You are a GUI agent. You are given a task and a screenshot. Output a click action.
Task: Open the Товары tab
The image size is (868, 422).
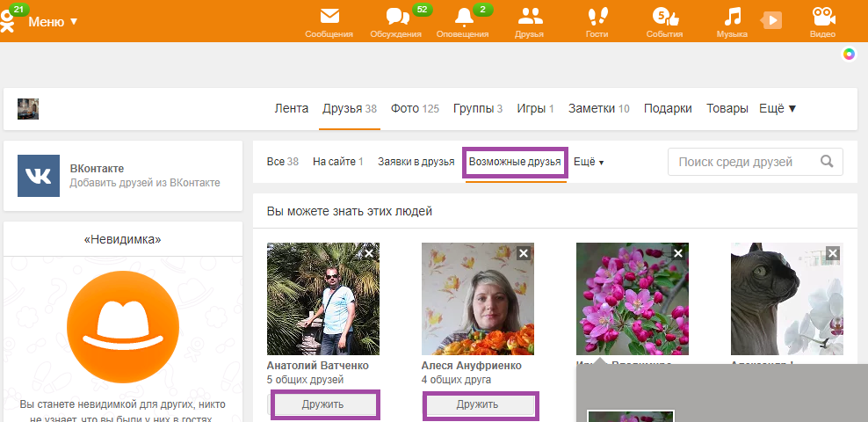pyautogui.click(x=727, y=108)
